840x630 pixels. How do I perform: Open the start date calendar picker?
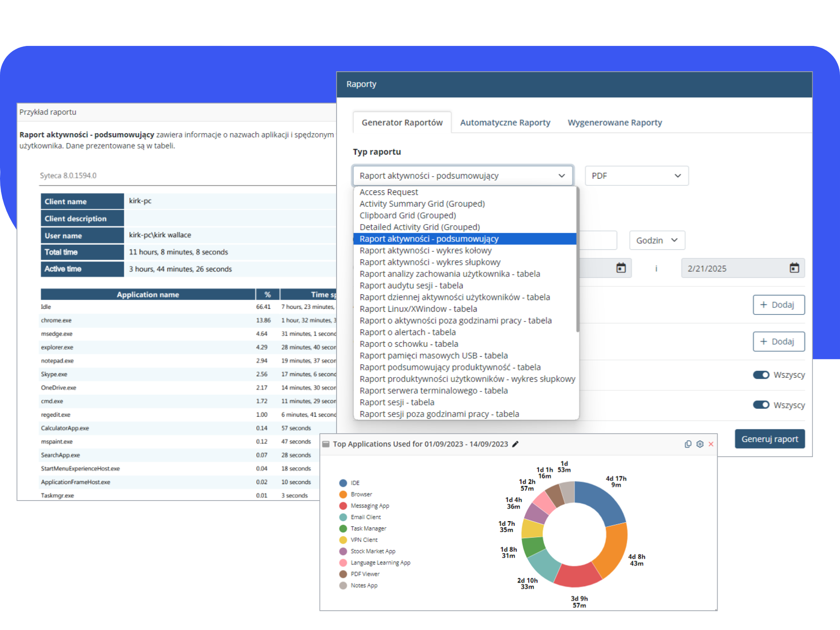[x=621, y=268]
